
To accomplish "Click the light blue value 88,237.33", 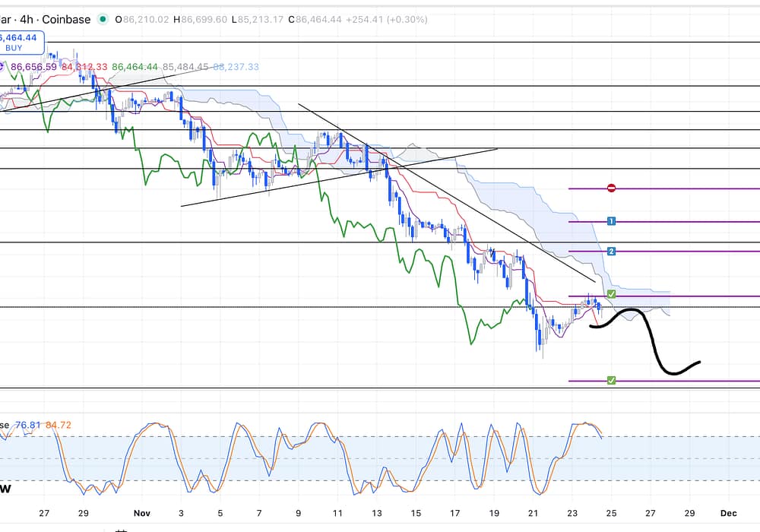I will coord(236,67).
